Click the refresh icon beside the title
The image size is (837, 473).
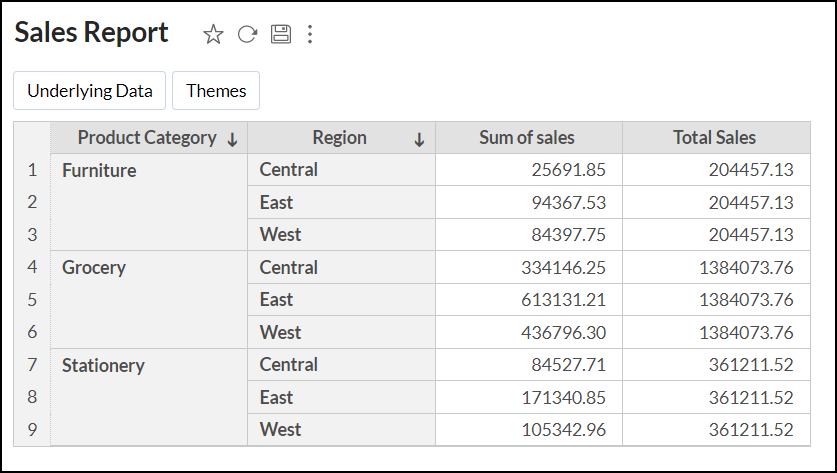[x=247, y=35]
